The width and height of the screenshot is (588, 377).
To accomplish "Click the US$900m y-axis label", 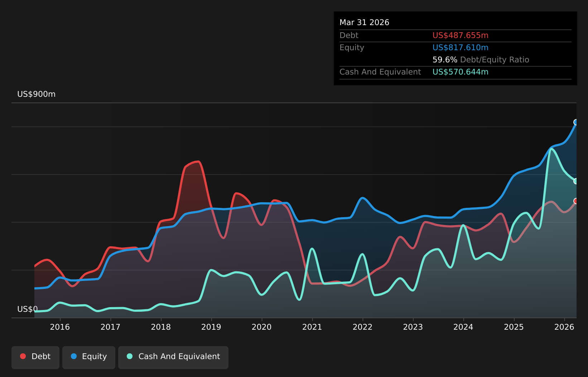I will pos(37,94).
